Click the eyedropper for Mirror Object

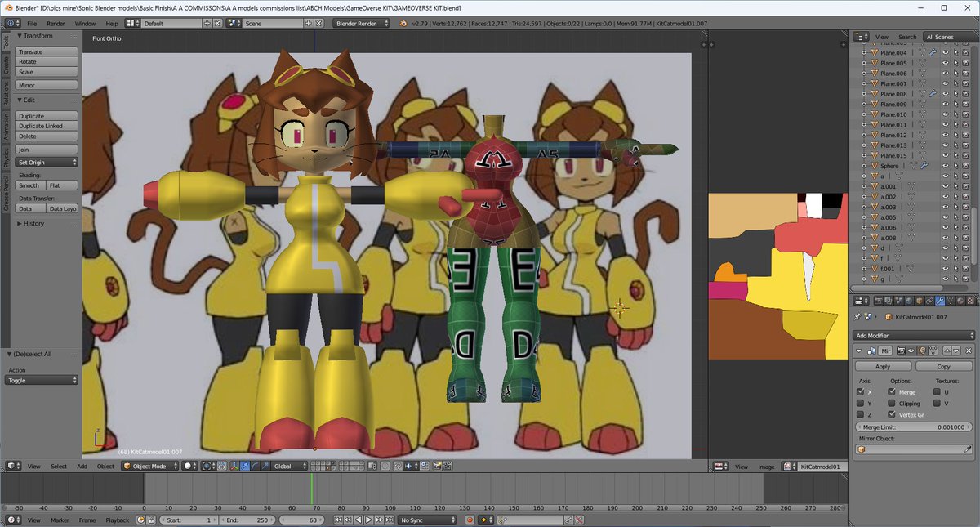point(968,449)
